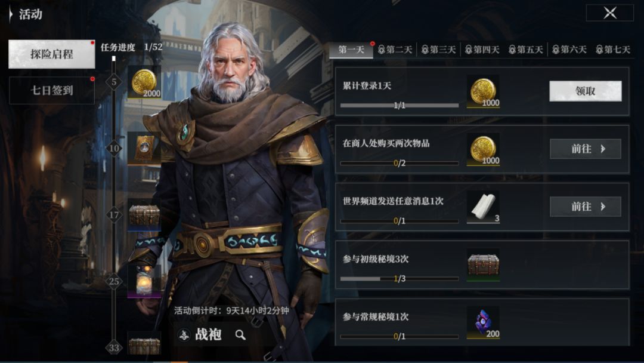Click the milestone 5 diamond marker
Viewport: 644px width, 363px height.
coord(114,82)
